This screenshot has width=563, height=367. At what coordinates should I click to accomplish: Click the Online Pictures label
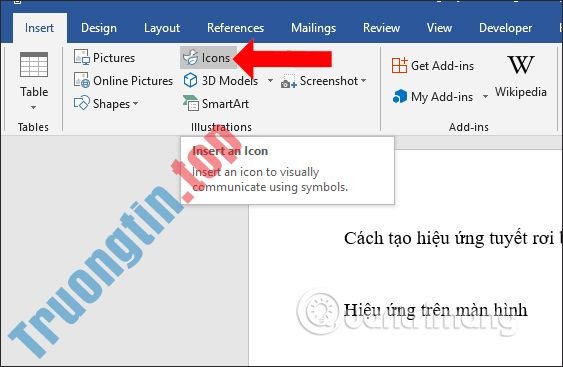click(133, 81)
